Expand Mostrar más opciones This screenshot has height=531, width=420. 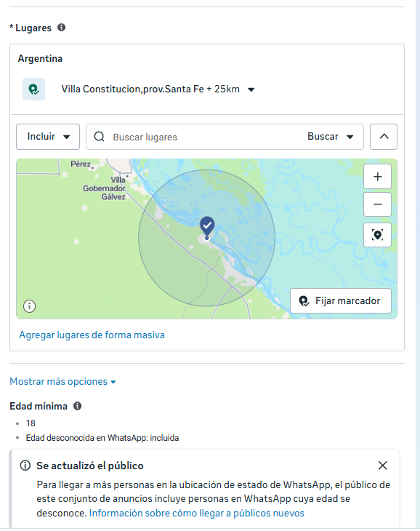tap(62, 382)
